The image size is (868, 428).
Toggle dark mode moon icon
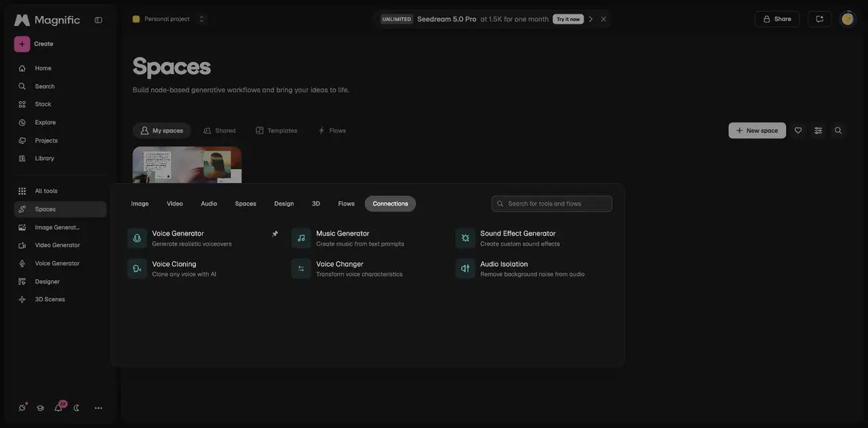tap(77, 408)
